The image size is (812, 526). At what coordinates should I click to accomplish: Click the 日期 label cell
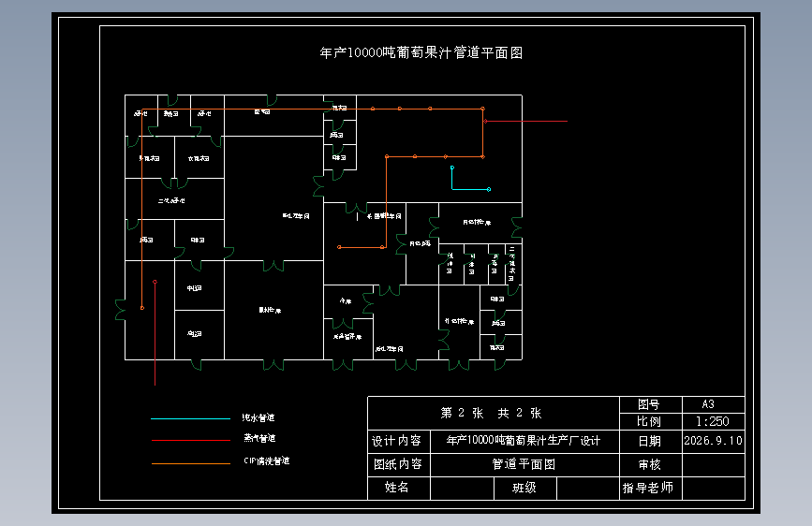point(650,441)
